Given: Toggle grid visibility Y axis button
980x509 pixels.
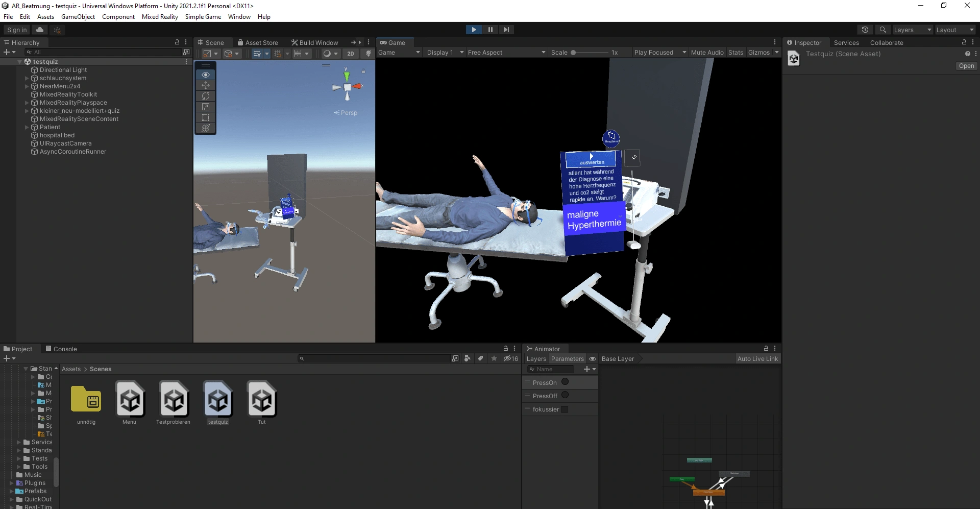Looking at the screenshot, I should coord(257,53).
